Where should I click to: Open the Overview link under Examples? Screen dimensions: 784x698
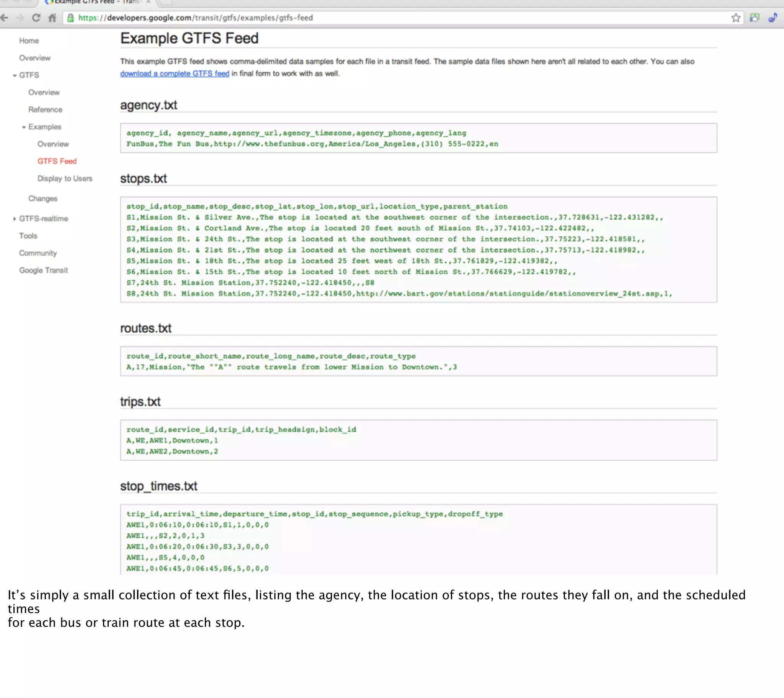coord(53,144)
